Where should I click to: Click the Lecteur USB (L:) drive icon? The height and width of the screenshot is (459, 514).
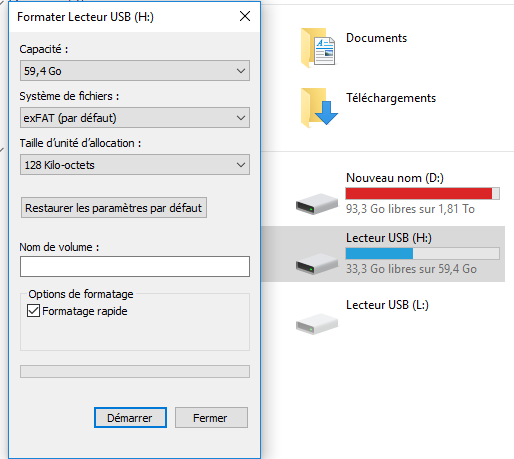tap(317, 324)
